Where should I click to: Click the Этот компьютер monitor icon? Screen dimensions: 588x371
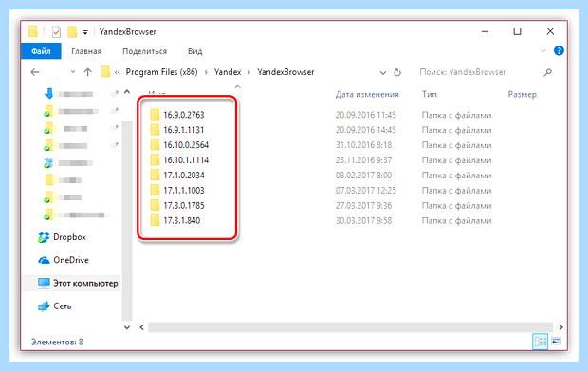click(44, 283)
